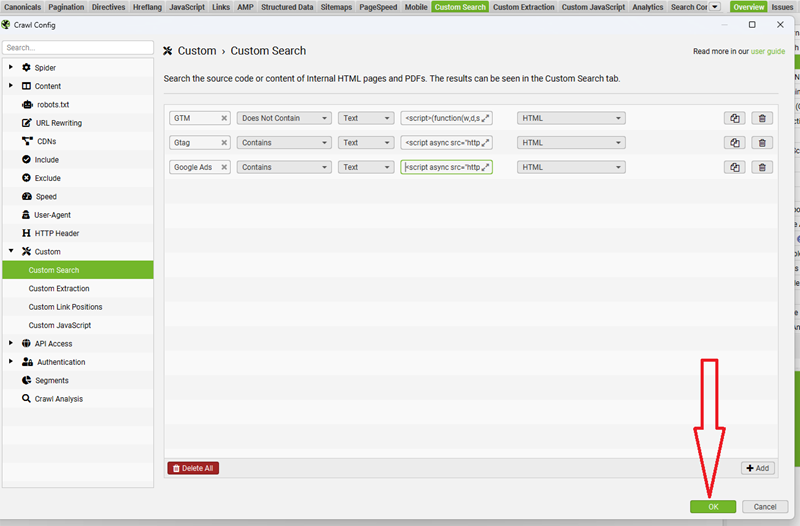Delete the Gtag search row
This screenshot has height=526, width=800.
(x=762, y=142)
